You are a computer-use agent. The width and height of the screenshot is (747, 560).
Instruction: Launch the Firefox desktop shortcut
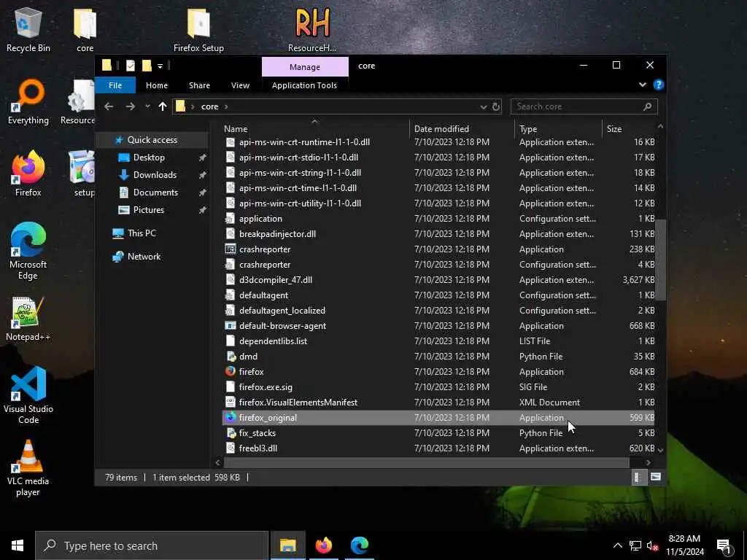28,174
